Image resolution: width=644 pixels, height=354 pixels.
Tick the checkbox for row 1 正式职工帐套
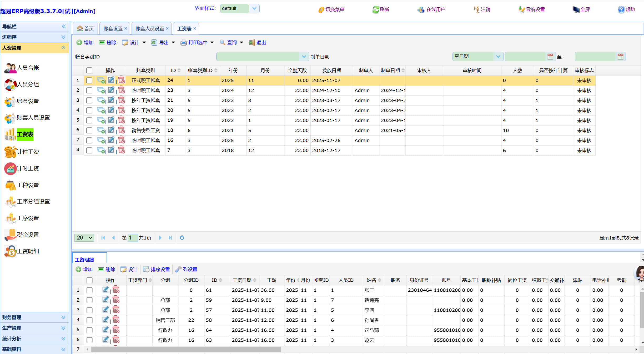(89, 81)
